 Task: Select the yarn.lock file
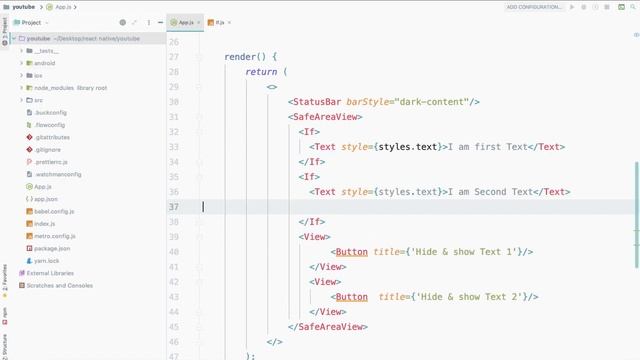click(x=42, y=260)
